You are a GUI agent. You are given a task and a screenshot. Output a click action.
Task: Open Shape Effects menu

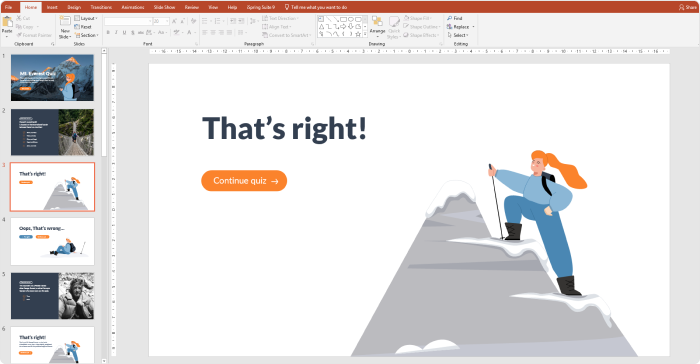tap(421, 35)
